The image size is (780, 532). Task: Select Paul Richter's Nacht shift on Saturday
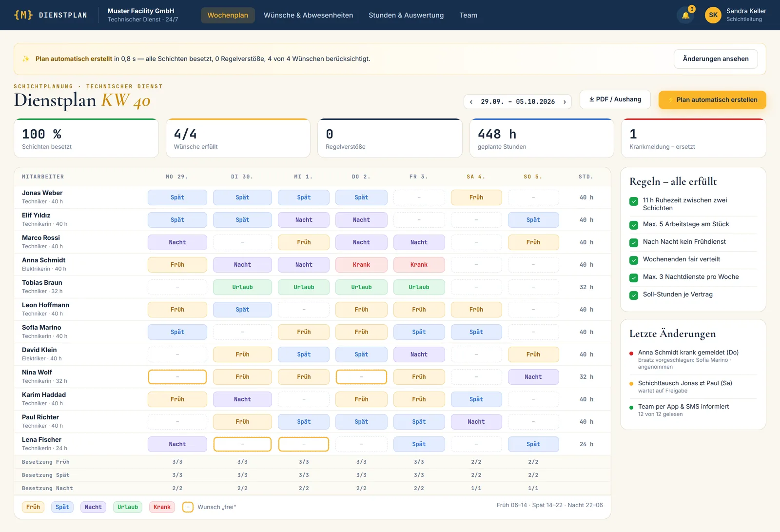(x=476, y=422)
